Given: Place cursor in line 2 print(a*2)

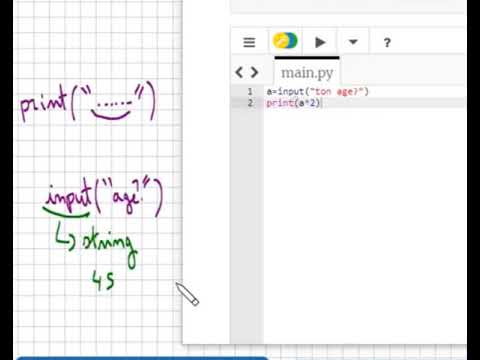Looking at the screenshot, I should [293, 103].
